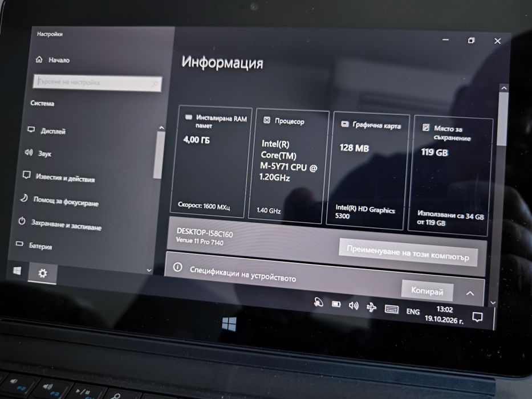Minimize the Настройки window
Image resolution: width=532 pixels, height=399 pixels.
pyautogui.click(x=446, y=40)
